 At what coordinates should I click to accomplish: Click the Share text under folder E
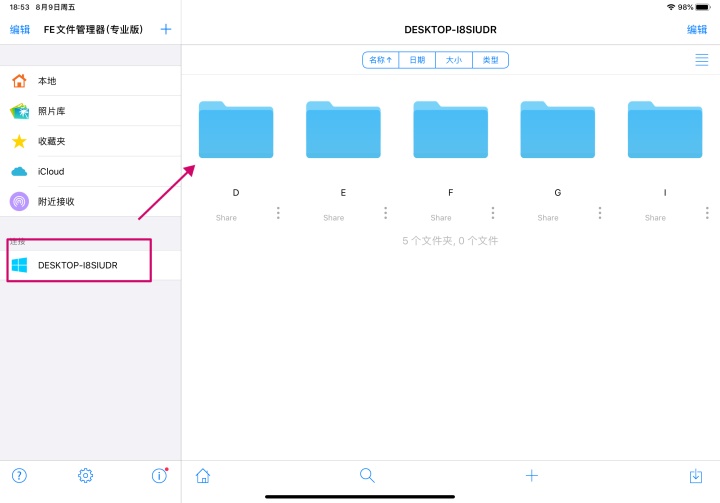[x=333, y=218]
